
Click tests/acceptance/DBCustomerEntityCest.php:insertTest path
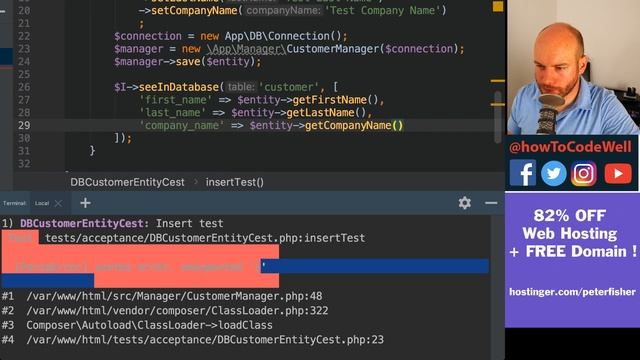tap(205, 238)
